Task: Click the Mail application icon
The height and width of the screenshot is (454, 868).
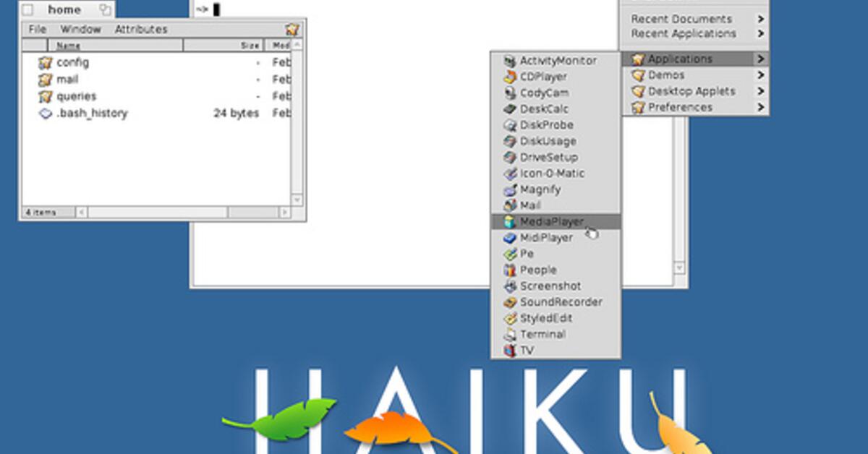Action: point(509,206)
